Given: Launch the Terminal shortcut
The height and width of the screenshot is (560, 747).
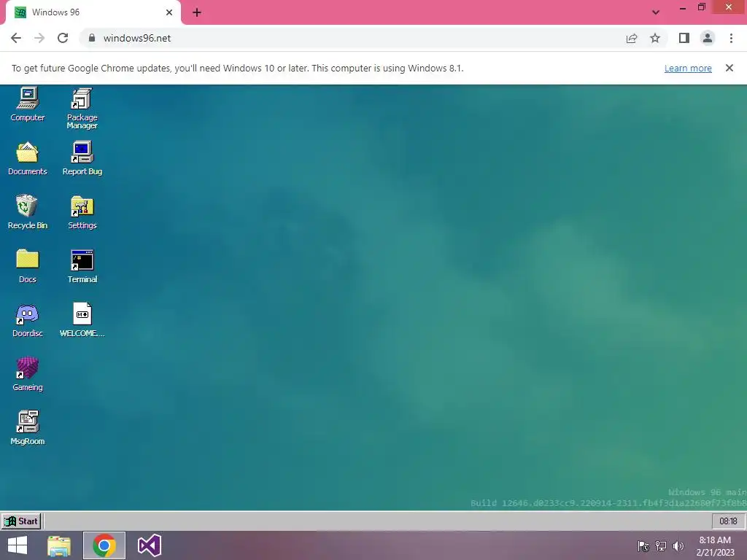Looking at the screenshot, I should click(82, 266).
